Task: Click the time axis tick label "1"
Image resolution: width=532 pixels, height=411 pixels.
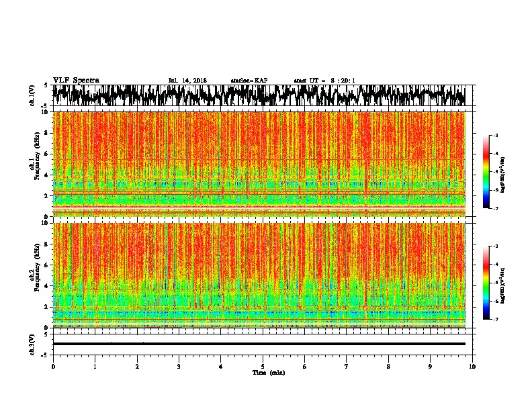Action: pyautogui.click(x=95, y=367)
